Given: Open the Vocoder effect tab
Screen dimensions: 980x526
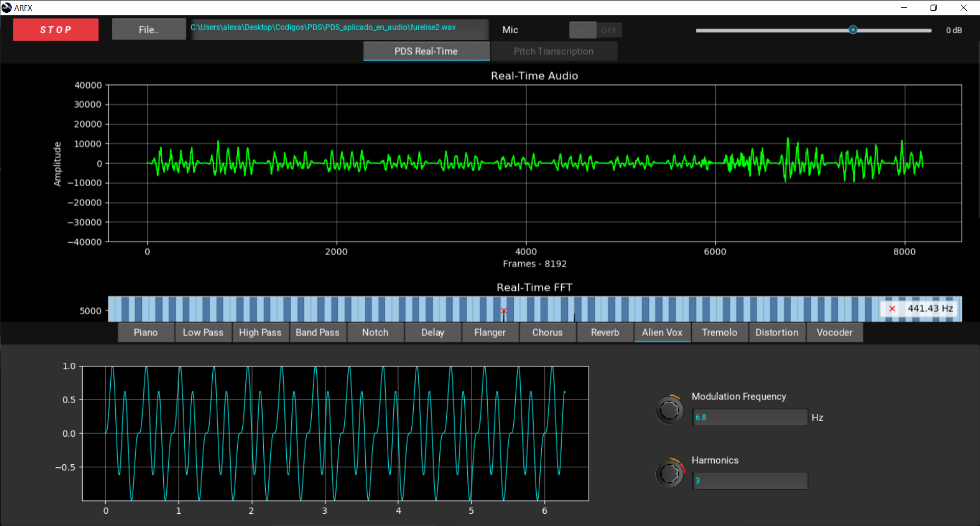Looking at the screenshot, I should coord(835,333).
